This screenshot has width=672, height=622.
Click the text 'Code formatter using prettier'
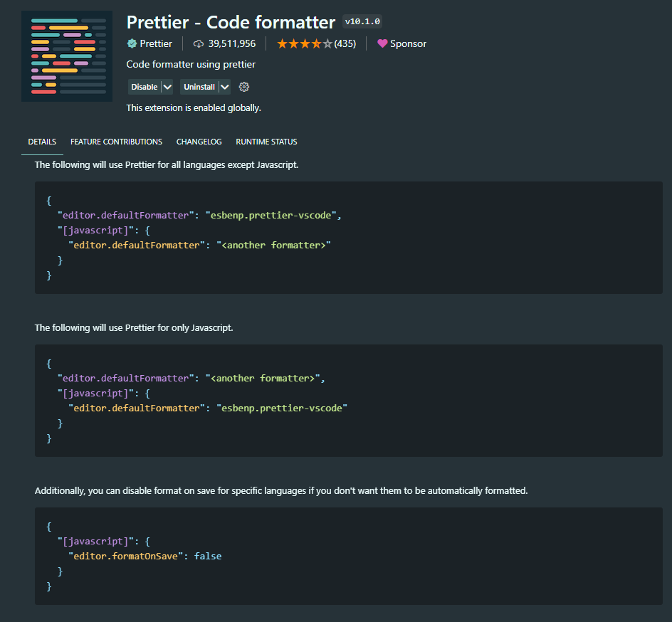click(191, 64)
